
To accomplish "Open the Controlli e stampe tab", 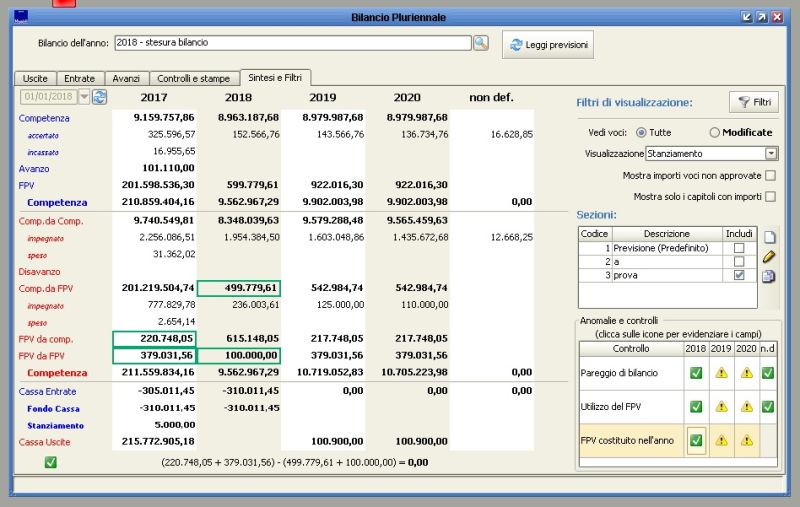I will (194, 78).
